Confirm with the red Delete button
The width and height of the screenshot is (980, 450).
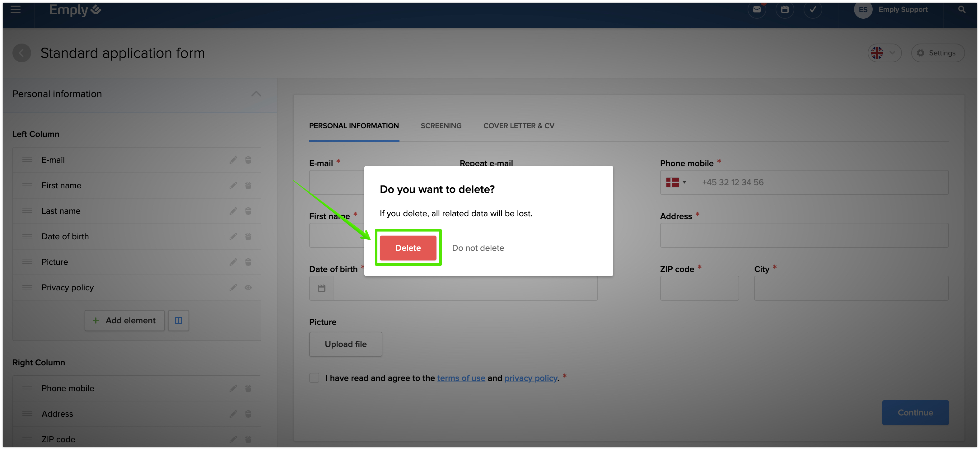(408, 248)
